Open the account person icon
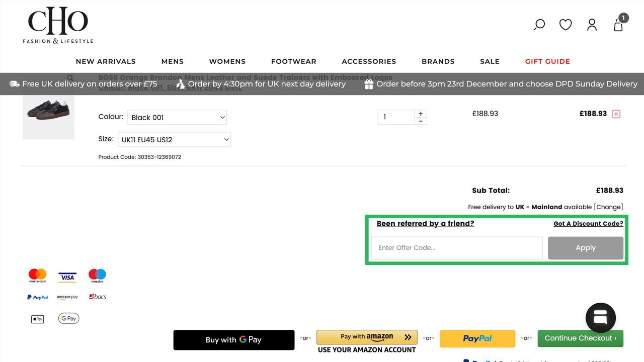Screen dimensions: 644x362 coord(592,25)
